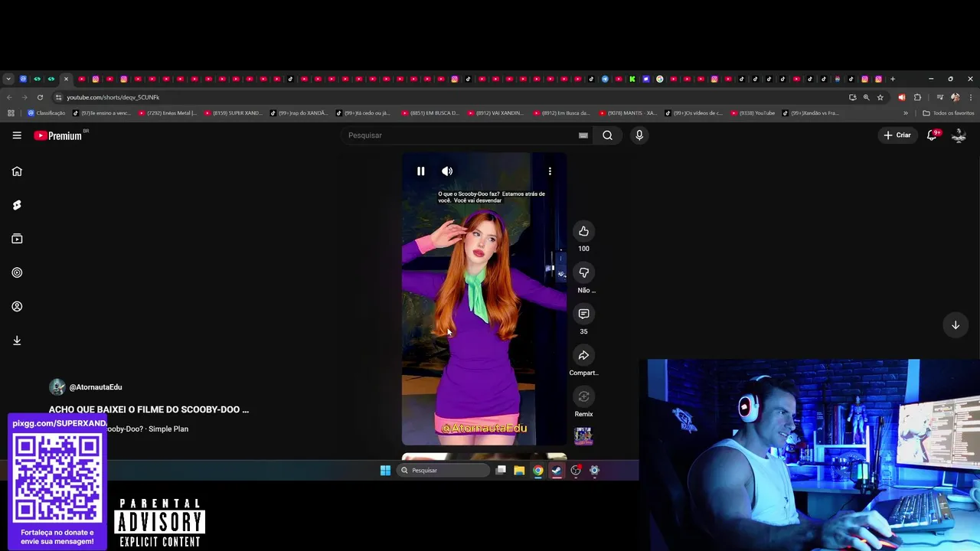
Task: Bookmark this page with the star
Action: point(880,97)
